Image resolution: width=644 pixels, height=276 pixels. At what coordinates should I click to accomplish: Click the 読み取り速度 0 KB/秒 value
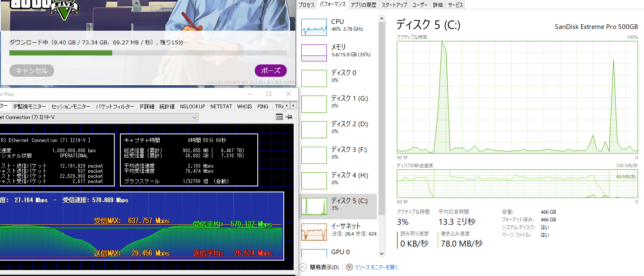[415, 244]
